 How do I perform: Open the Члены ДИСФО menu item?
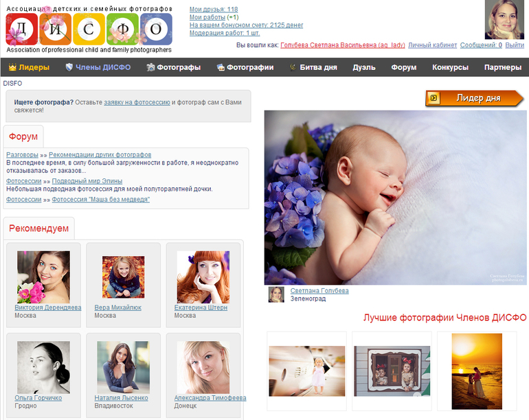pos(103,67)
